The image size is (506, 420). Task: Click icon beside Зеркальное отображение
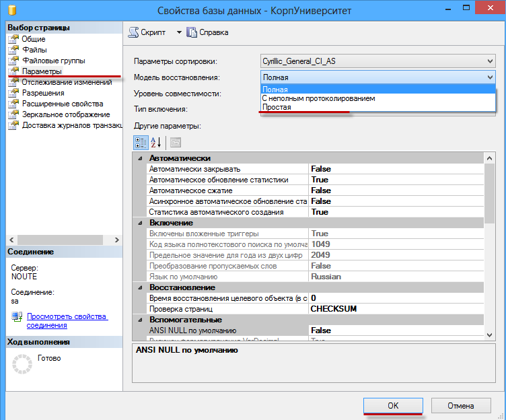[13, 114]
